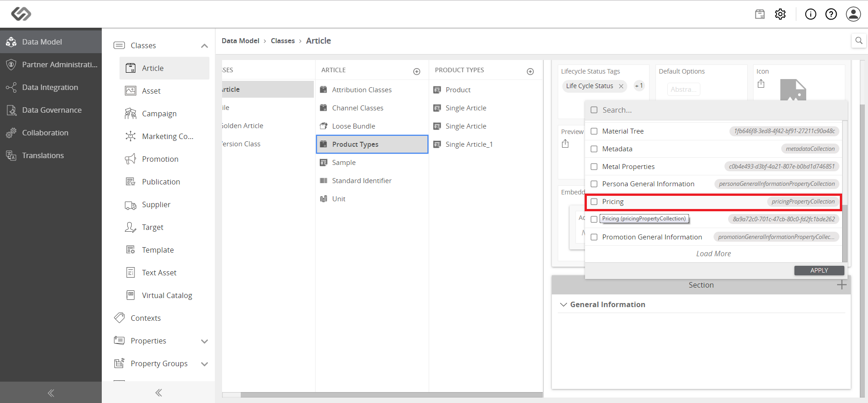Select the Supplier class

pyautogui.click(x=164, y=204)
